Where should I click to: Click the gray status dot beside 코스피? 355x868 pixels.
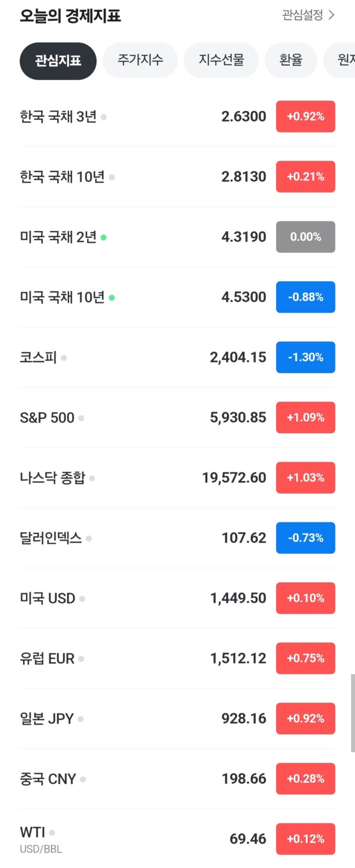(x=64, y=358)
